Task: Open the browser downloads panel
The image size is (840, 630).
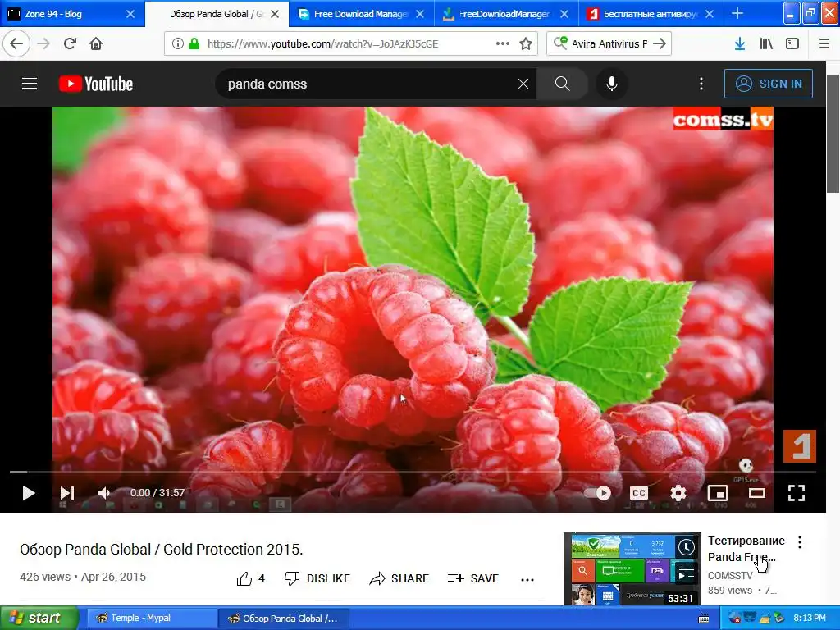Action: pos(740,44)
